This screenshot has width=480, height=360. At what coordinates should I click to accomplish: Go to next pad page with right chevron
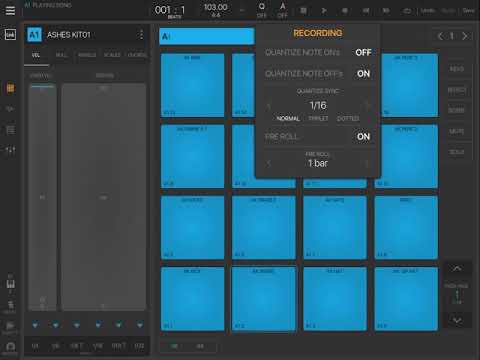pyautogui.click(x=464, y=36)
